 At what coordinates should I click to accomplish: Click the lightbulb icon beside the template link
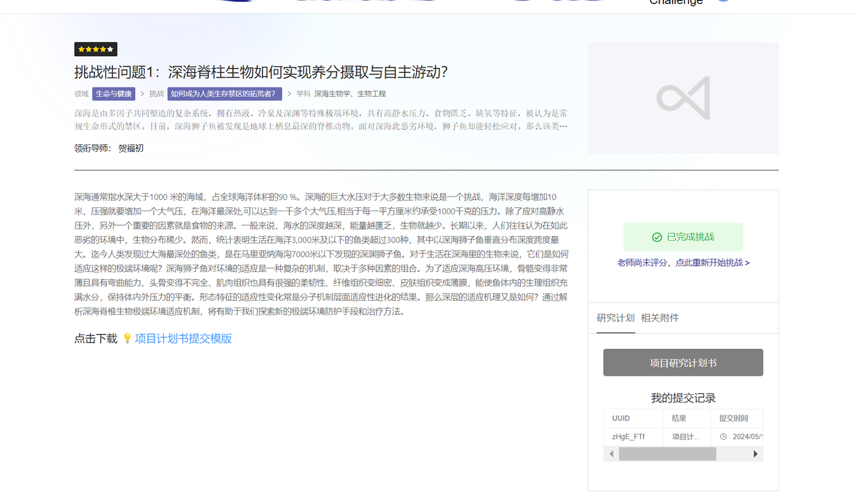coord(127,339)
